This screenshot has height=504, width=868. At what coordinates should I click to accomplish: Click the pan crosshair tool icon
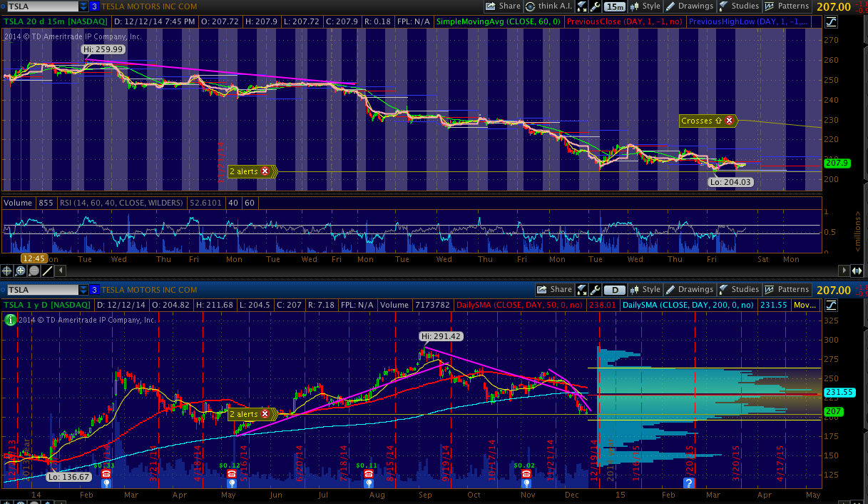click(7, 271)
